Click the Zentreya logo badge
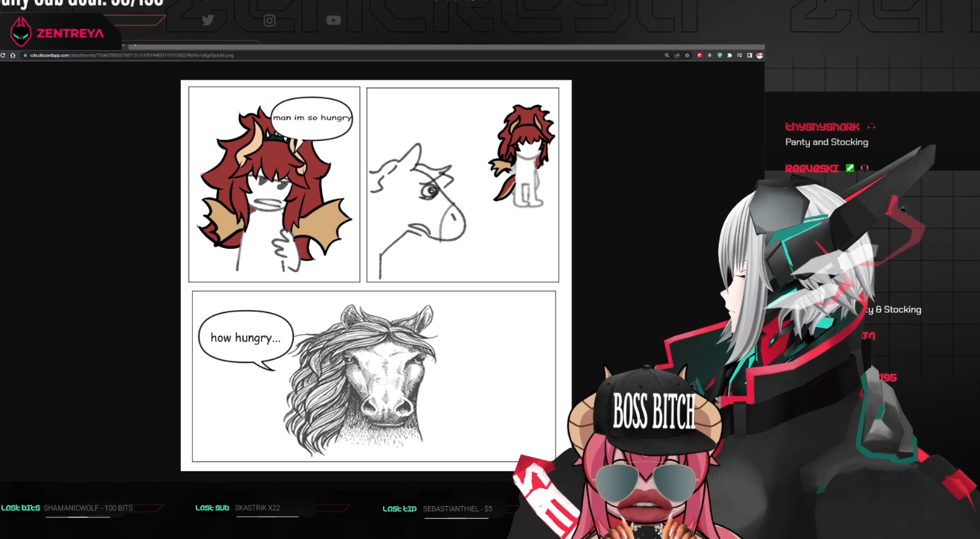Screen dimensions: 980x539 click(x=21, y=32)
